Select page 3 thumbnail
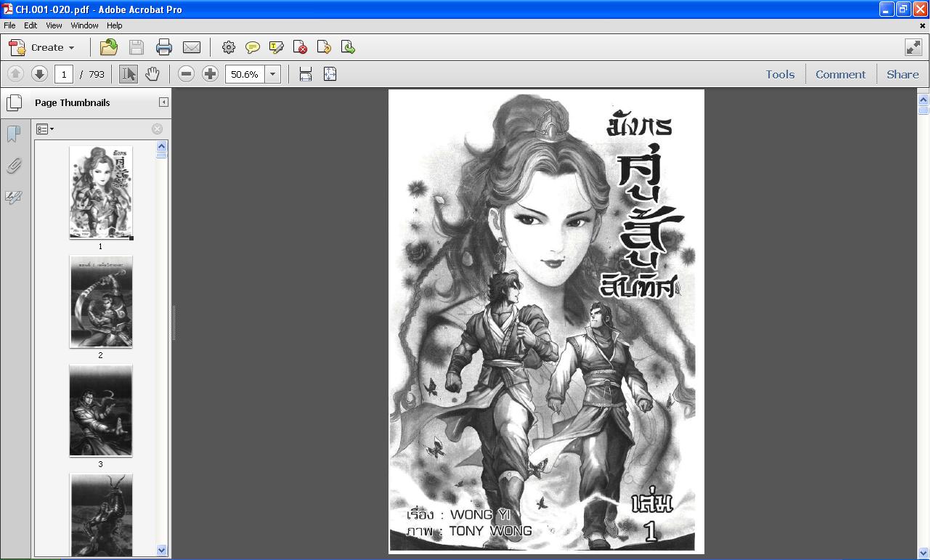 pos(101,410)
